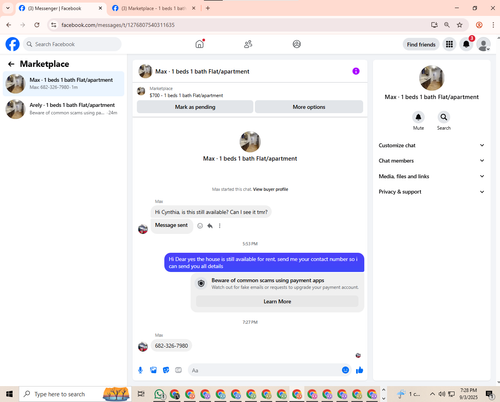
Task: Reply to the Message sent bubble
Action: pos(210,226)
